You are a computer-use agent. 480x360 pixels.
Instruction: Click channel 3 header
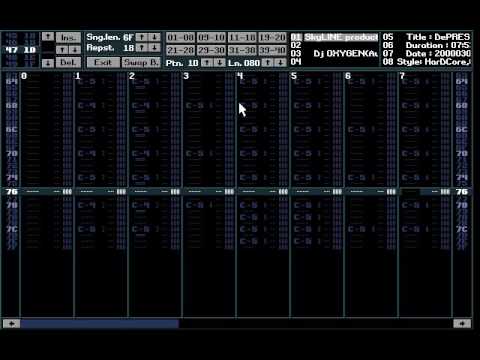pos(186,76)
